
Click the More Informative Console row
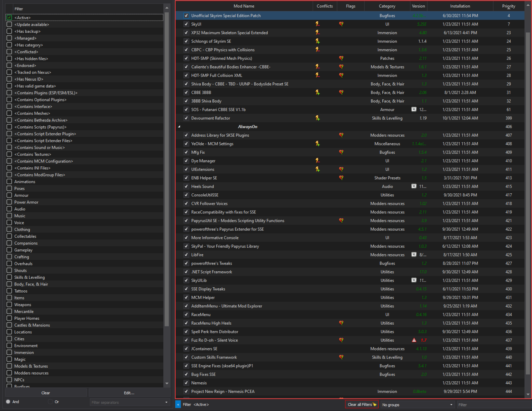click(350, 238)
